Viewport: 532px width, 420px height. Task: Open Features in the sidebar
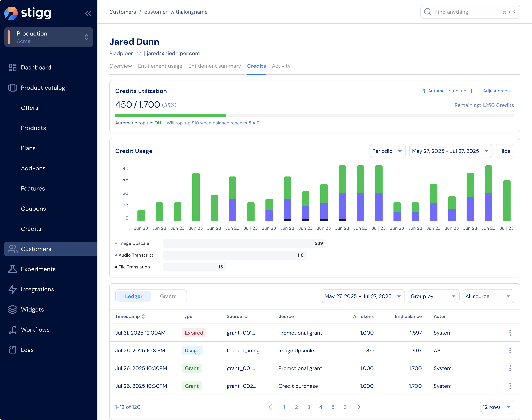[33, 188]
